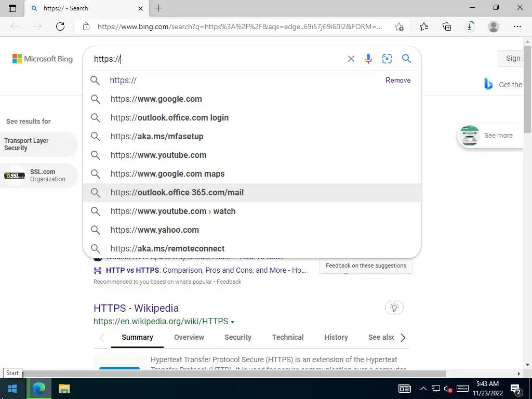Click Feedback on these suggestions
This screenshot has height=399, width=532.
366,265
